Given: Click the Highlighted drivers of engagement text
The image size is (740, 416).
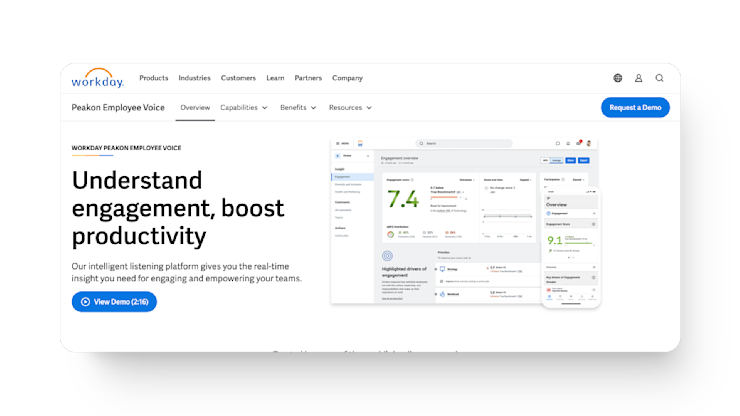Looking at the screenshot, I should tap(404, 272).
